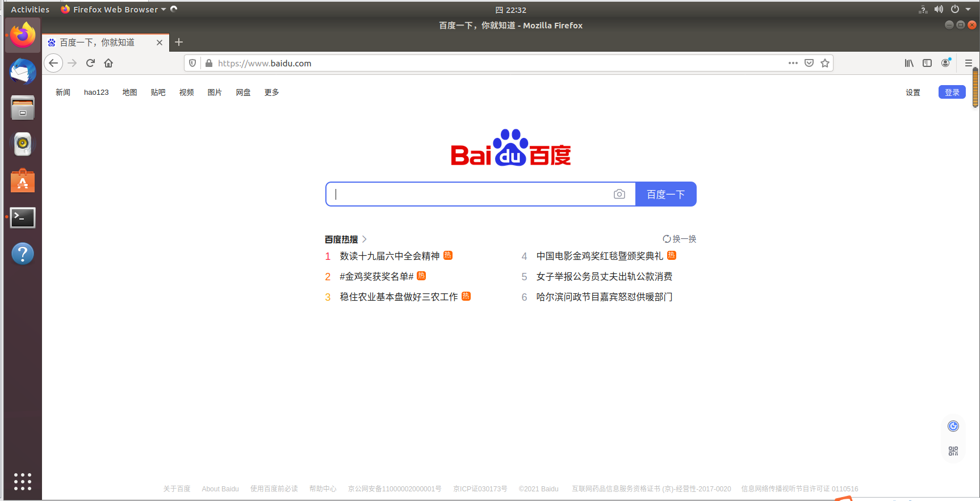Open a new tab with plus

click(179, 42)
